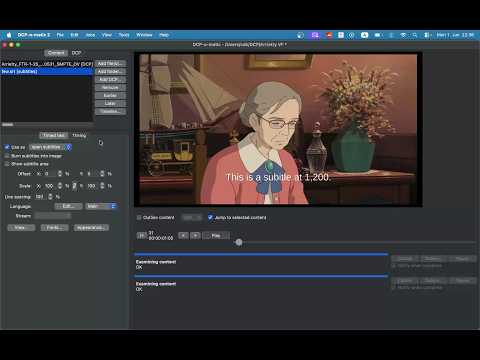Screen dimensions: 480x360
Task: Click the rewind-to-start playback button
Action: click(x=141, y=236)
